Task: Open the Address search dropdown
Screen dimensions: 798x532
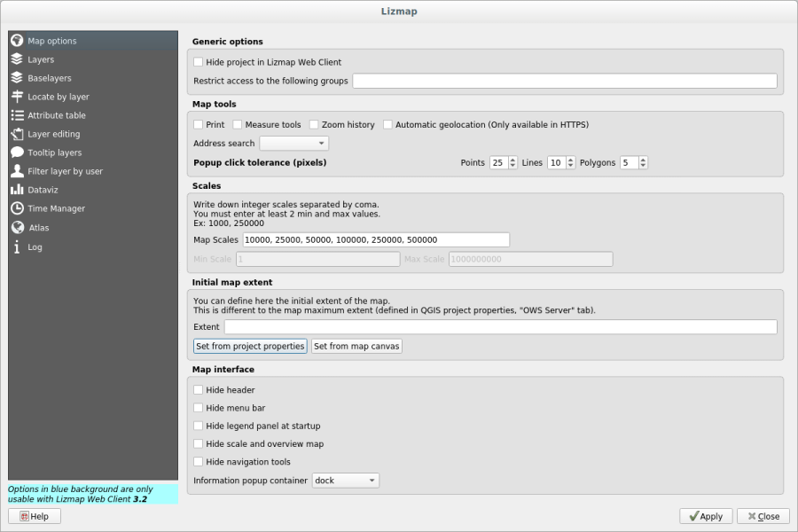Action: (293, 143)
